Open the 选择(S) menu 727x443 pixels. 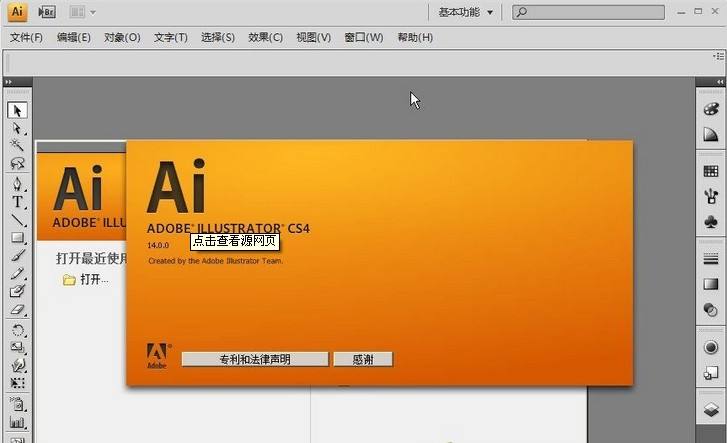click(x=218, y=38)
